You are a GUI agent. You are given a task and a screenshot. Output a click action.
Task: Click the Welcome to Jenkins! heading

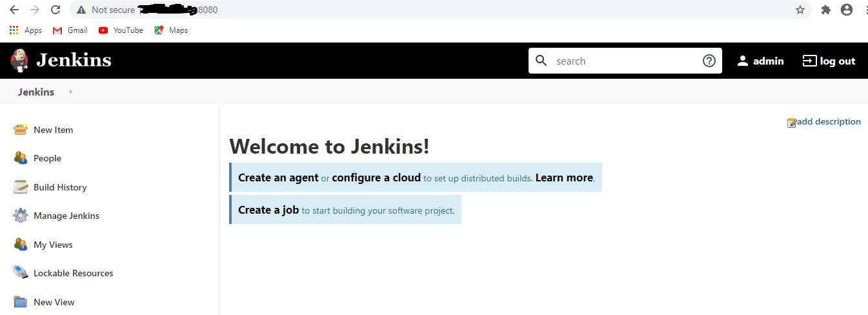(329, 147)
